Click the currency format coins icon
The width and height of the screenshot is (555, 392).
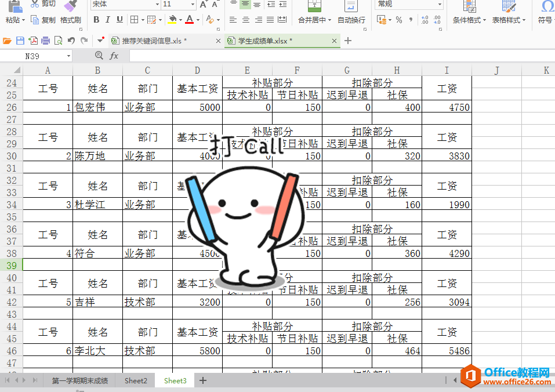point(382,20)
